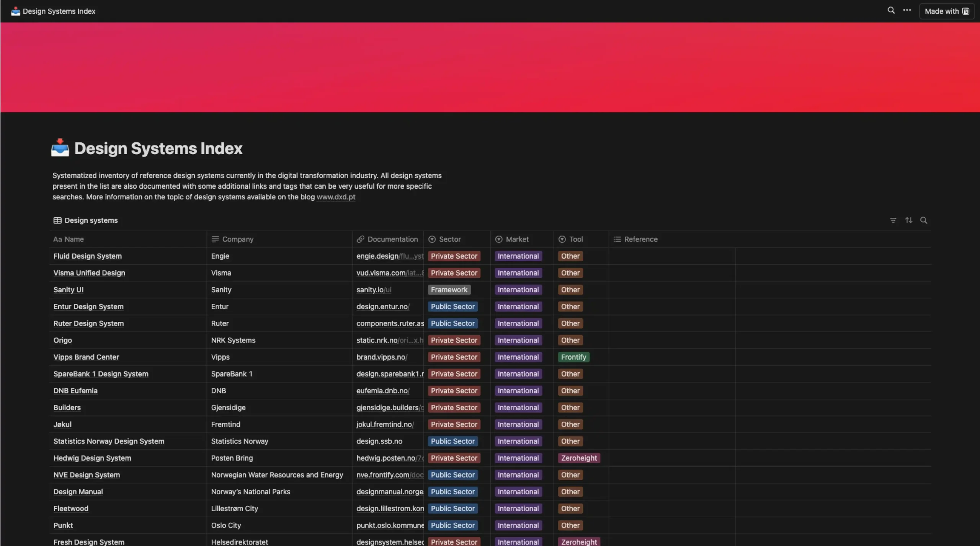The height and width of the screenshot is (546, 980).
Task: Click the Frontify tool tag for Vipps
Action: (x=573, y=357)
